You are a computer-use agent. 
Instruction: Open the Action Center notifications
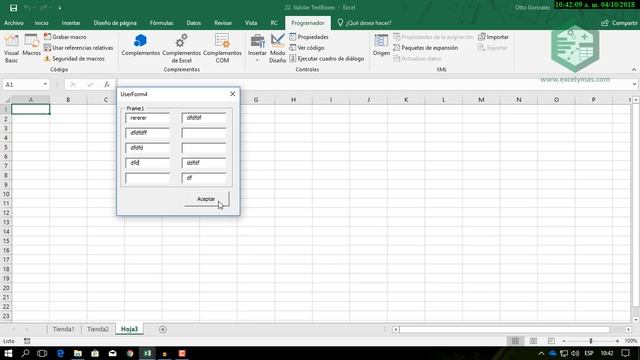click(626, 353)
